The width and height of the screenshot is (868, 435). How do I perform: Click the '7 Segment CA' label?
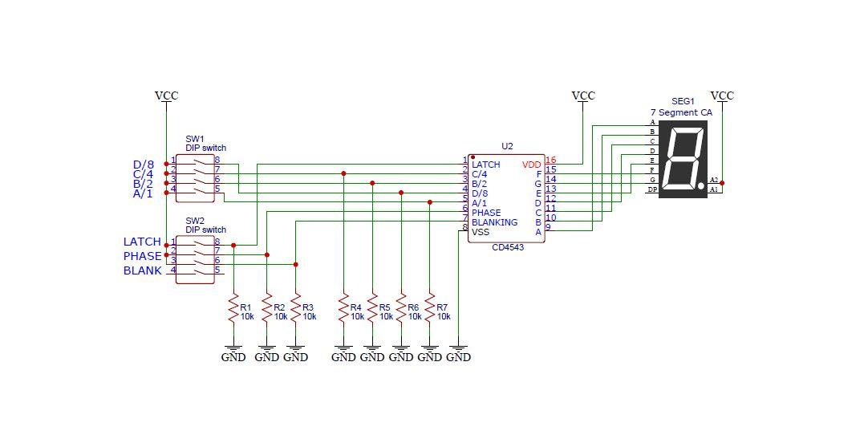click(681, 112)
